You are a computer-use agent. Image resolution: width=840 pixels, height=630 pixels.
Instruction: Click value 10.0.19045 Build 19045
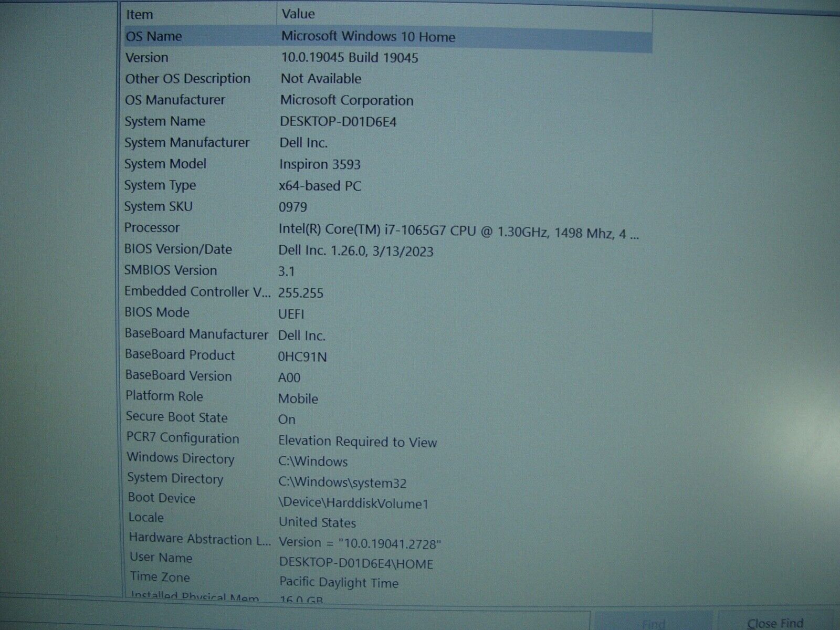point(350,58)
